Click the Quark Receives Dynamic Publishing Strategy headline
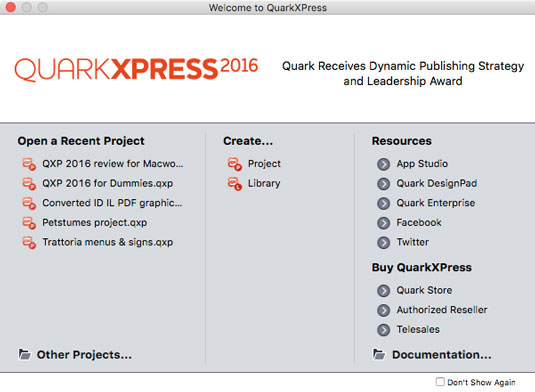The height and width of the screenshot is (392, 535). coord(403,73)
